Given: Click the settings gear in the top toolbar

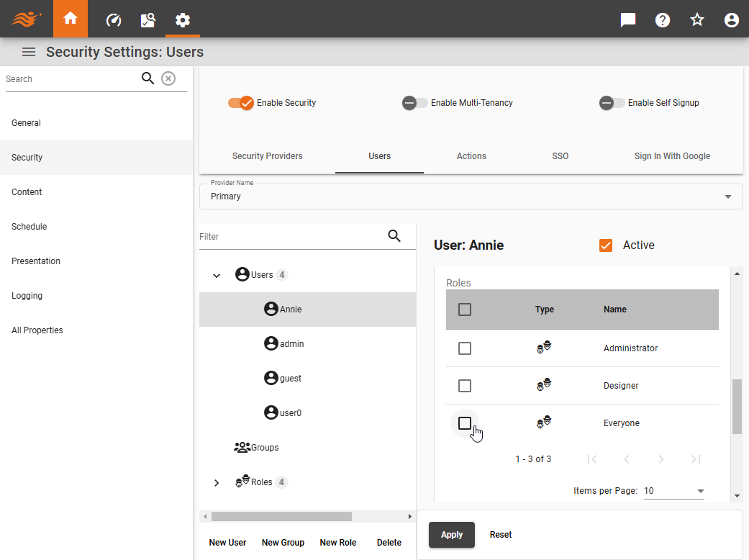Looking at the screenshot, I should pos(182,19).
